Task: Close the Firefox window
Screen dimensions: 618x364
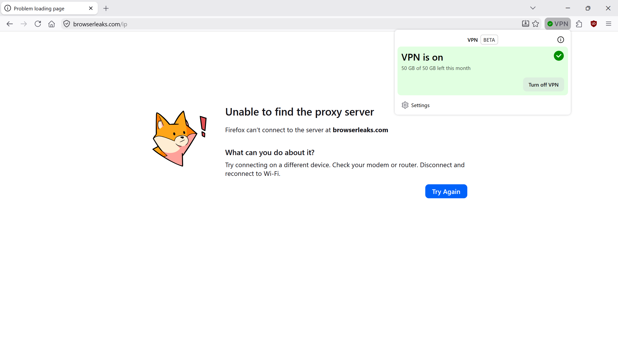Action: tap(608, 8)
